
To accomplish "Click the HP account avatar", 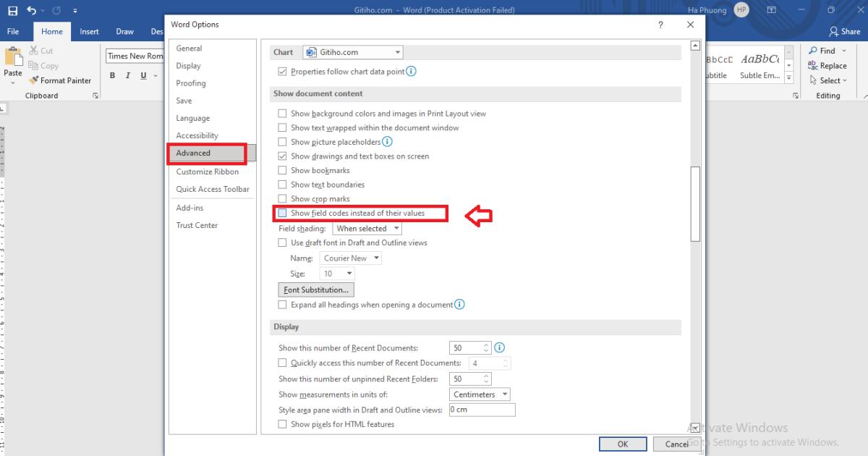I will 741,10.
